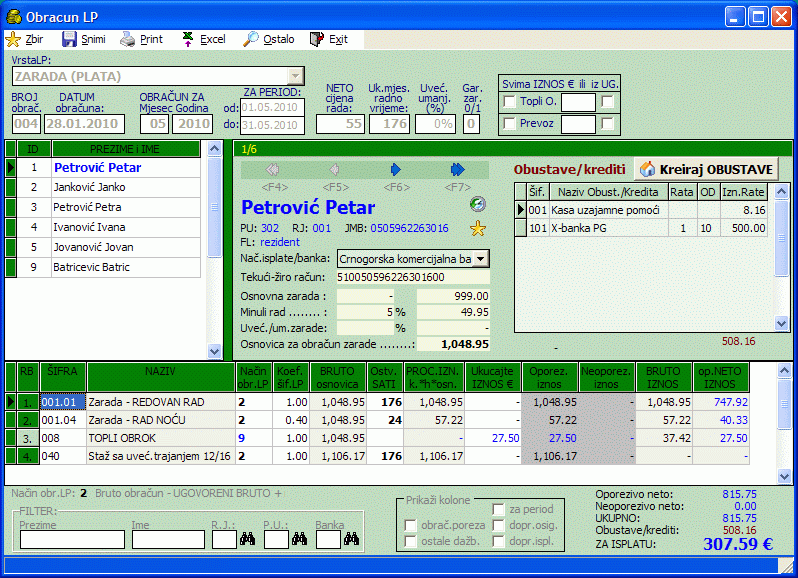Click the Zbir star icon
The height and width of the screenshot is (578, 798).
[13, 39]
